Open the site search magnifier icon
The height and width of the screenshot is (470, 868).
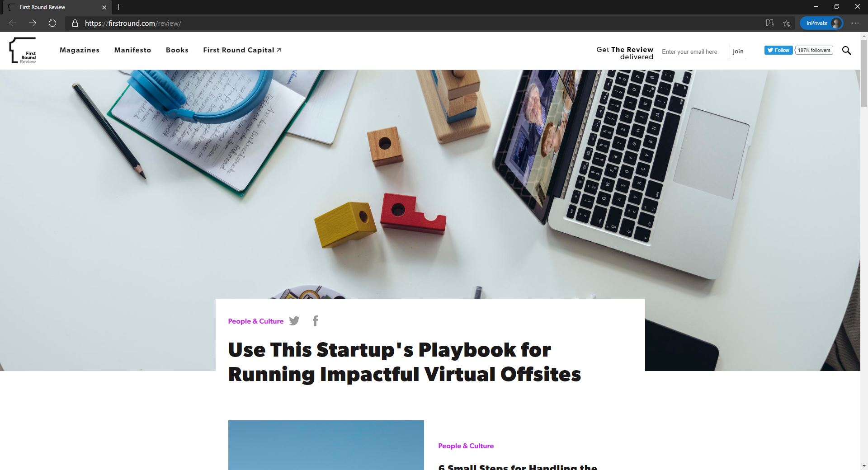coord(846,51)
